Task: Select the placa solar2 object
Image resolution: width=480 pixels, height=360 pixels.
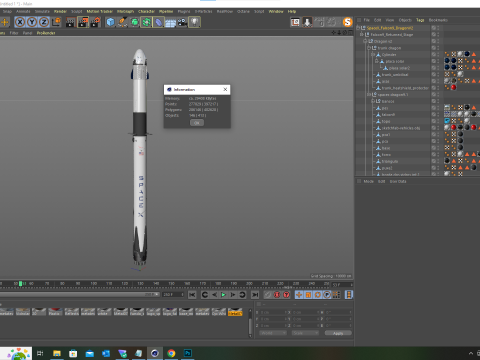Action: point(399,68)
